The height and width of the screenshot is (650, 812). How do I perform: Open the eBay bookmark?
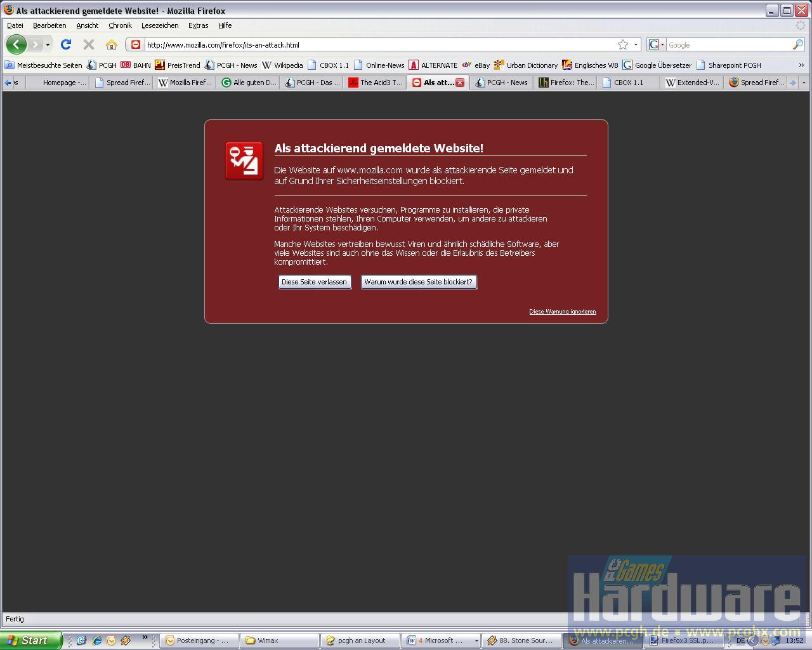pos(476,65)
